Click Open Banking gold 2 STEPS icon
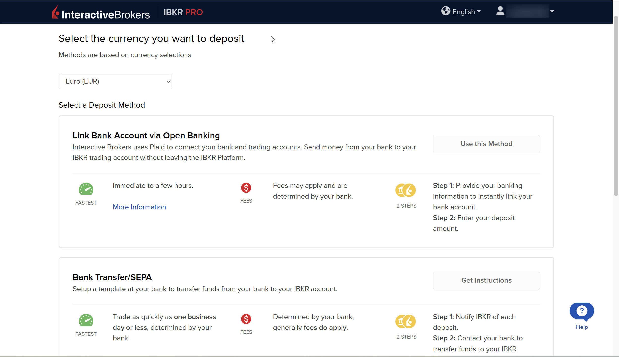This screenshot has width=619, height=364. tap(405, 190)
